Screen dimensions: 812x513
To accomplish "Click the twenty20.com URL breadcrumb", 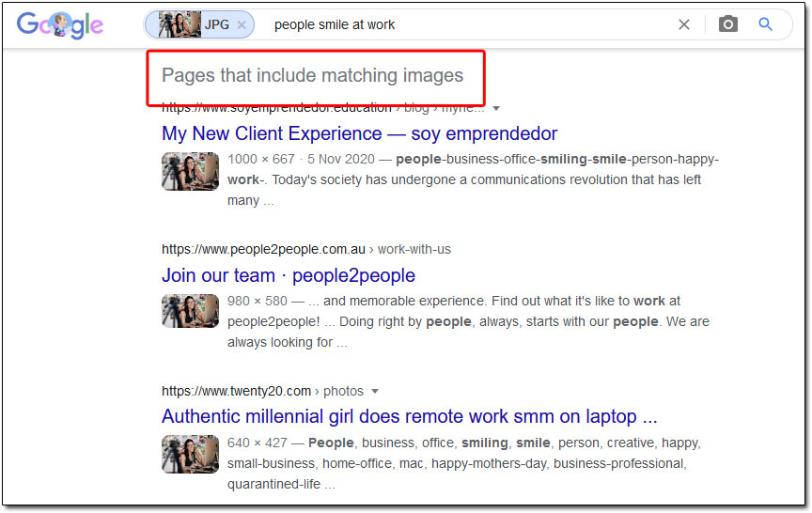I will click(262, 391).
